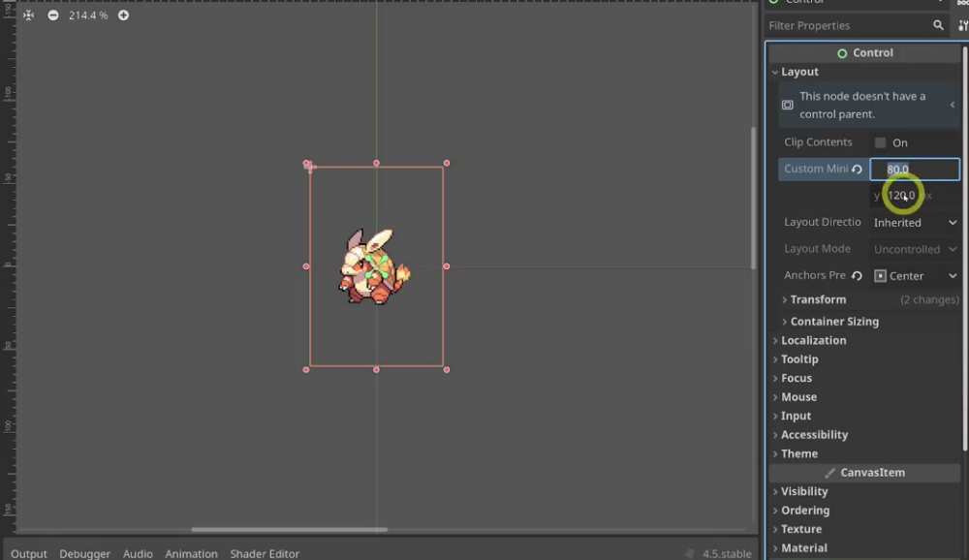Click the "(2 changes)" text beside Transform
The height and width of the screenshot is (560, 969).
point(929,299)
